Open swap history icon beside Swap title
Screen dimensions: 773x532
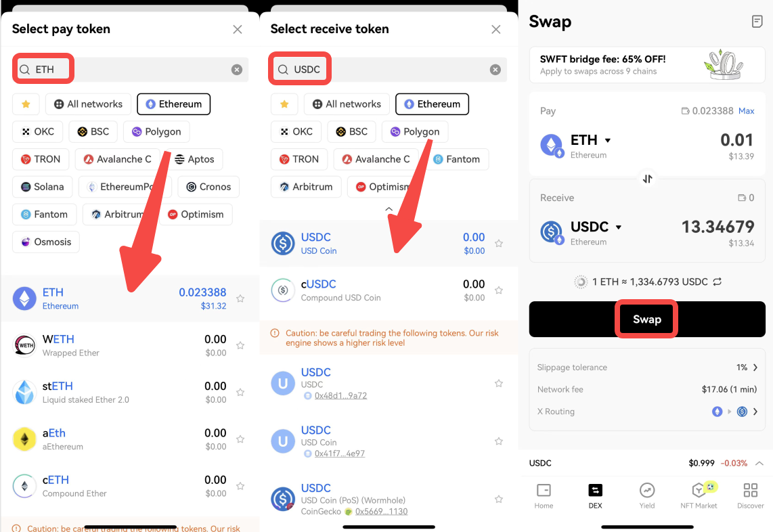757,22
